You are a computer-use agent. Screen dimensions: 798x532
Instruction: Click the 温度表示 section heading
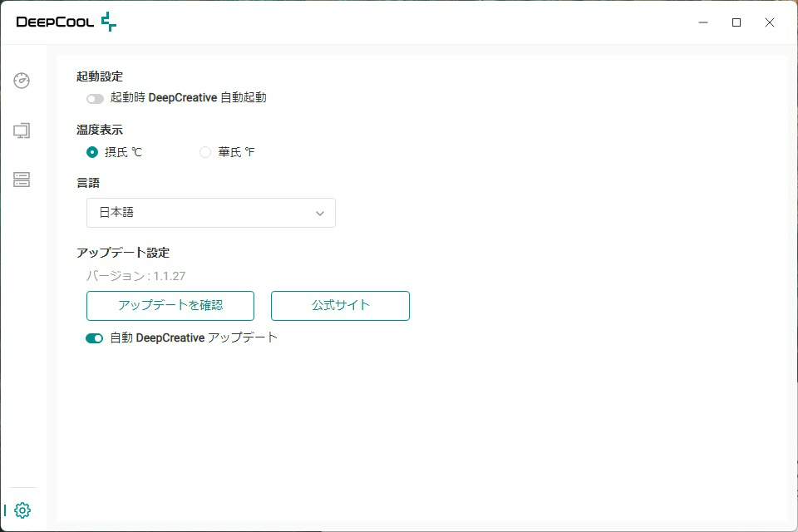click(x=100, y=130)
